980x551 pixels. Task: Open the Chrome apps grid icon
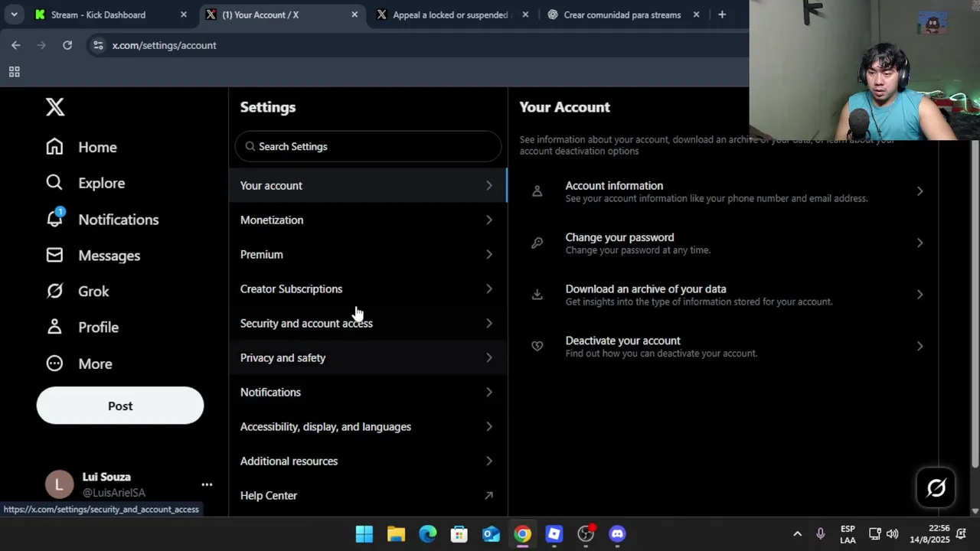click(x=14, y=72)
